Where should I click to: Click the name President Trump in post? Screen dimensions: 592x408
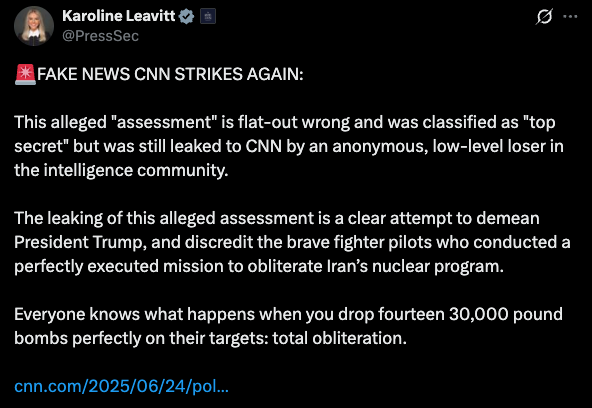pos(79,242)
